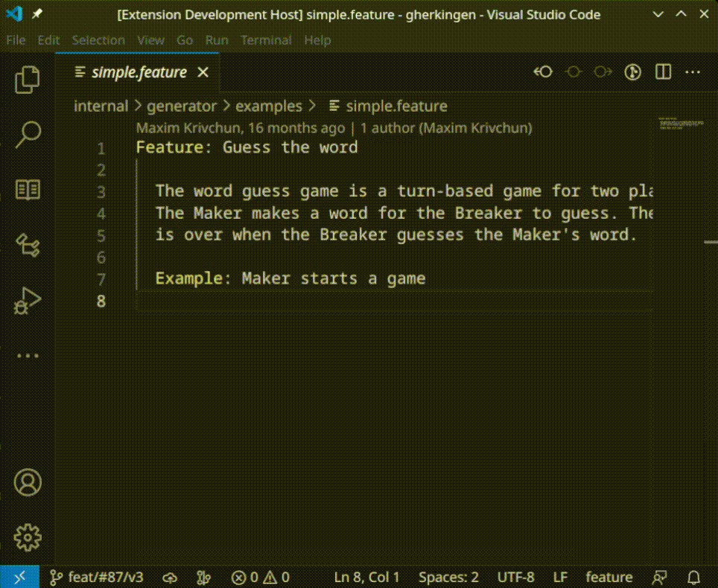Image resolution: width=718 pixels, height=588 pixels.
Task: Click the feedback icon in status bar
Action: pyautogui.click(x=659, y=578)
